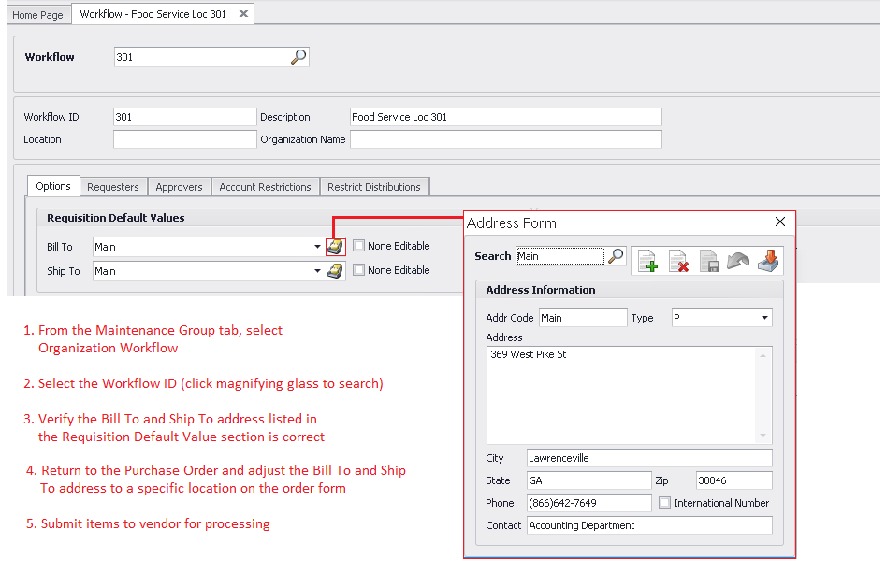This screenshot has height=588, width=886.
Task: Add a new address record
Action: [647, 261]
